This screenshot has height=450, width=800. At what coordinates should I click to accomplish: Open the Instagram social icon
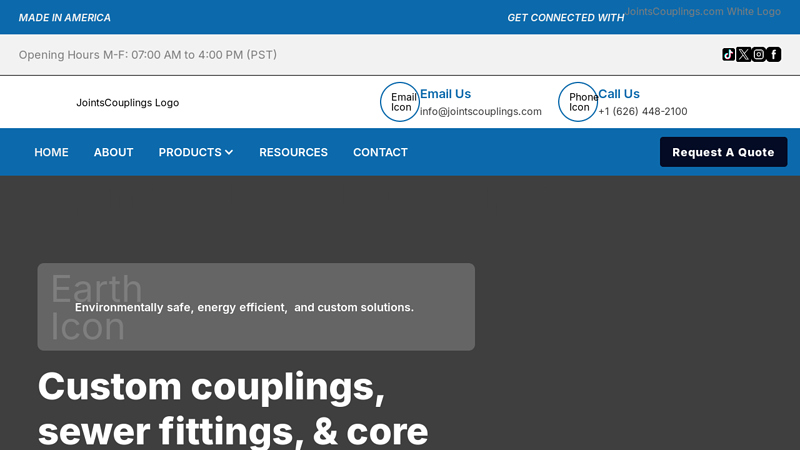[x=759, y=55]
